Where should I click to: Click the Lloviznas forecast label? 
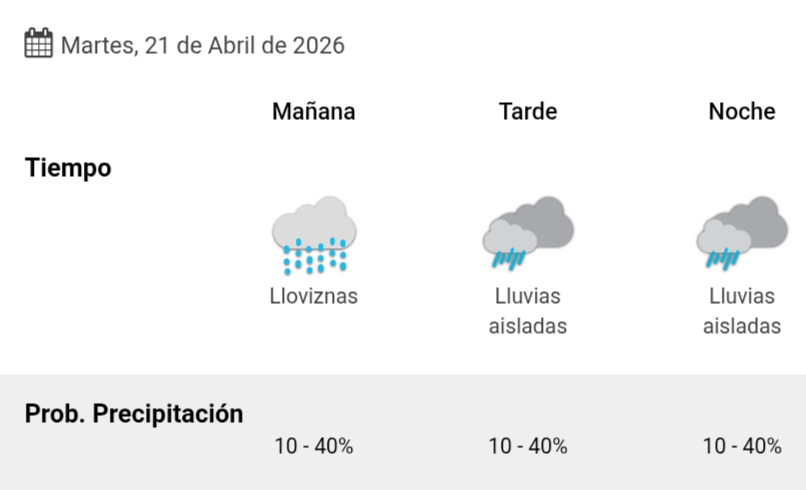coord(313,296)
